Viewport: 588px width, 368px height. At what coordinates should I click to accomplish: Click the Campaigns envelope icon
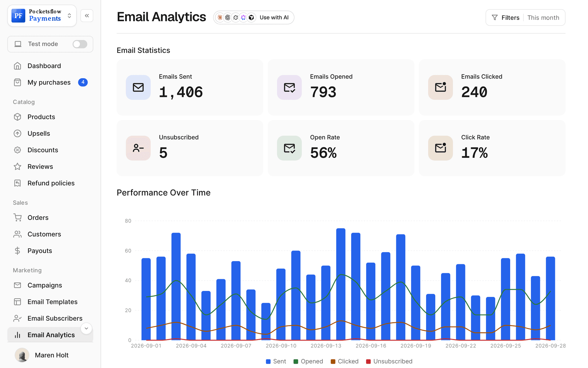coord(18,285)
